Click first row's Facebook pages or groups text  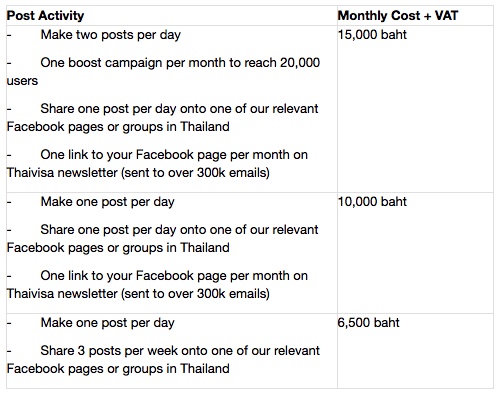118,127
